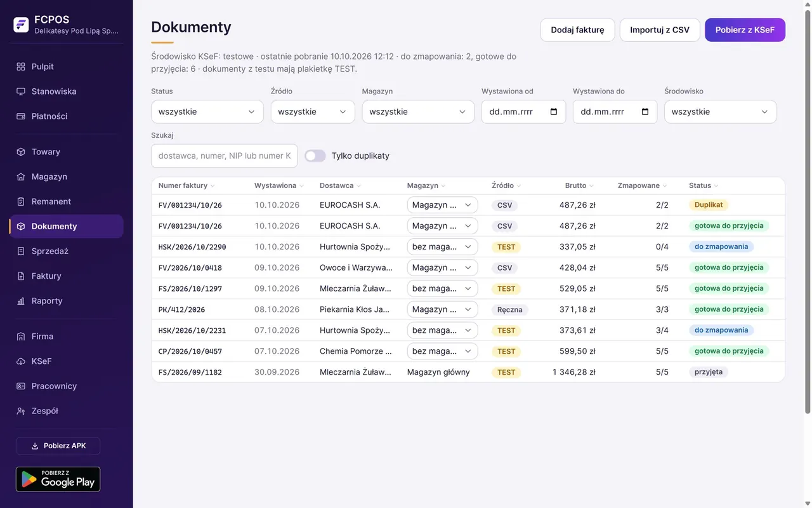This screenshot has height=508, width=812.
Task: Sort table by Brutto column
Action: pos(580,185)
